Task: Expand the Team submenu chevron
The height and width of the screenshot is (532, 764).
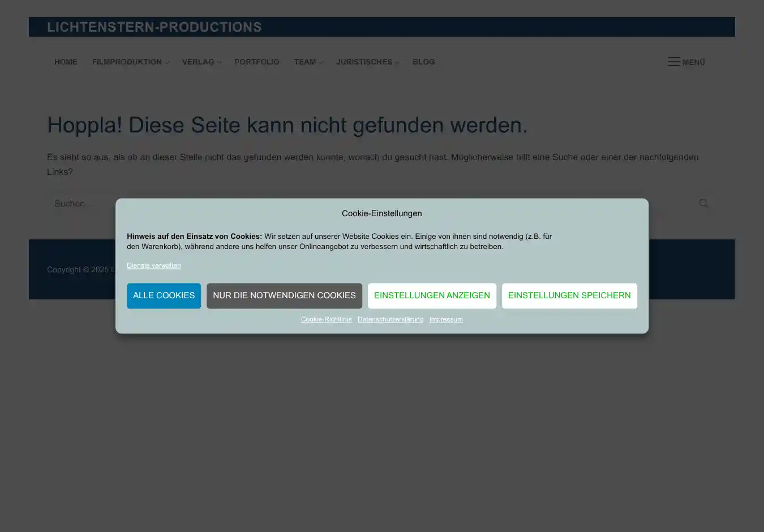Action: (x=321, y=63)
